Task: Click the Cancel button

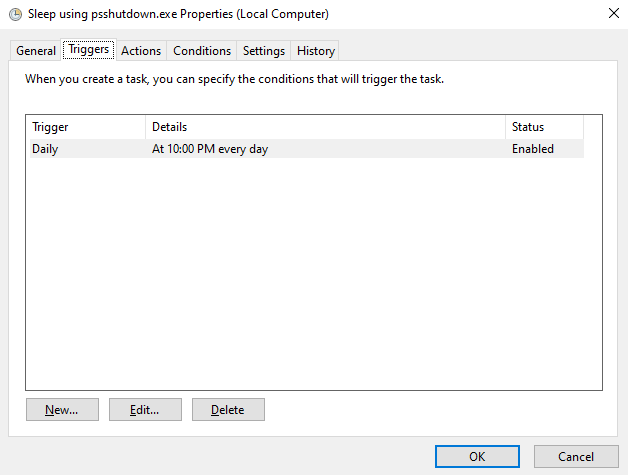Action: [x=576, y=456]
